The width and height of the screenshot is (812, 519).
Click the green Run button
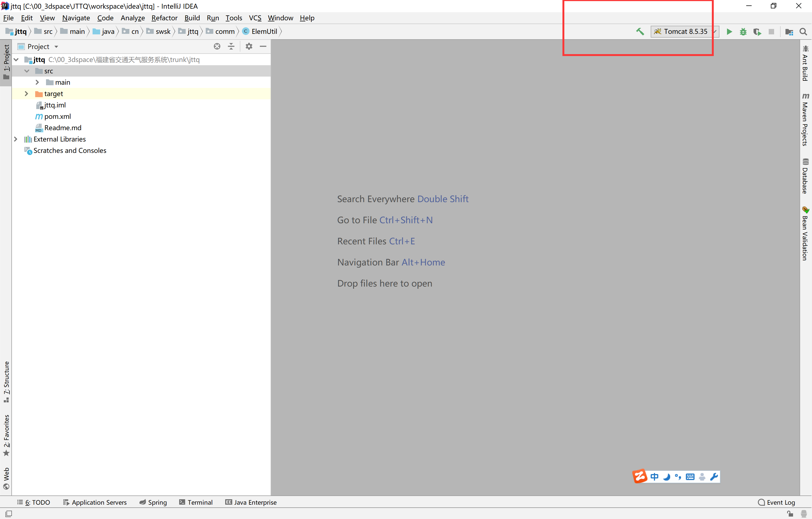pyautogui.click(x=729, y=32)
